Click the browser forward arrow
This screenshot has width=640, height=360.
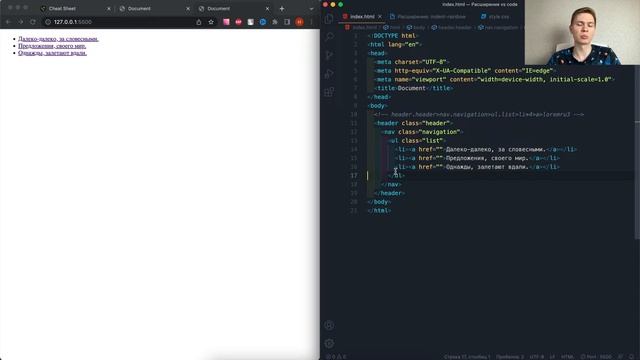20,22
